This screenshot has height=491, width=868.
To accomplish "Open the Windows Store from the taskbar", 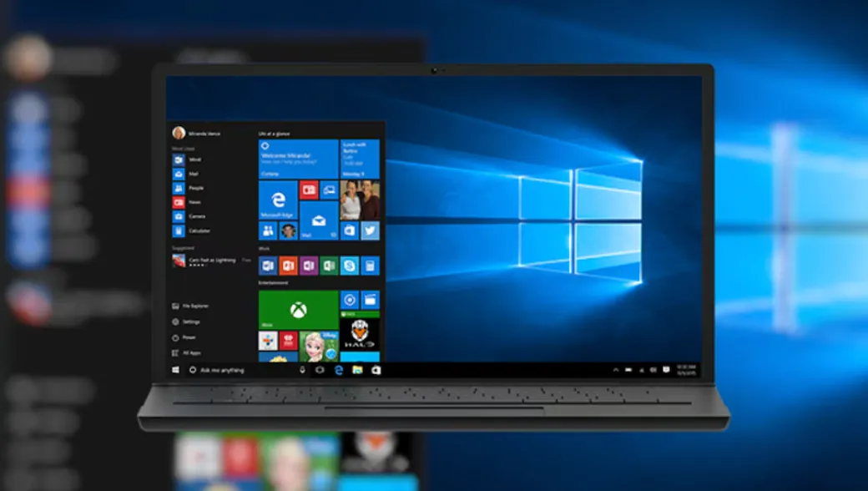I will coord(375,368).
